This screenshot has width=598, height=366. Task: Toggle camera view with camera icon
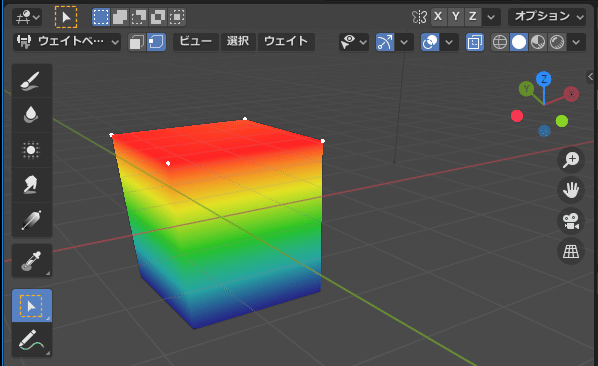coord(571,221)
